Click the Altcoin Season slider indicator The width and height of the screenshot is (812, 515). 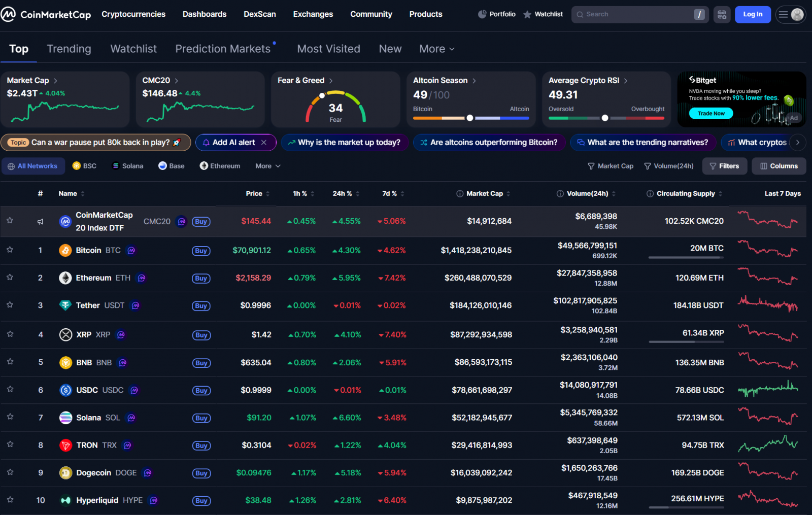[x=470, y=118]
